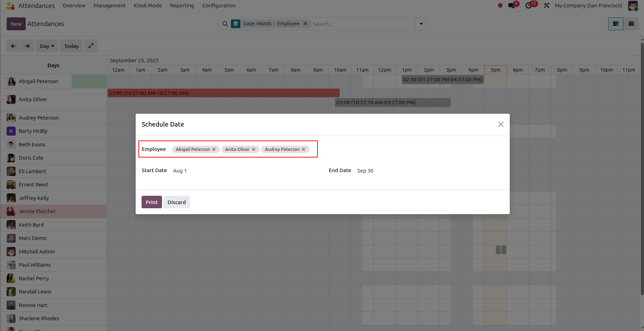This screenshot has height=331, width=644.
Task: Open the Configuration menu
Action: pos(219,6)
